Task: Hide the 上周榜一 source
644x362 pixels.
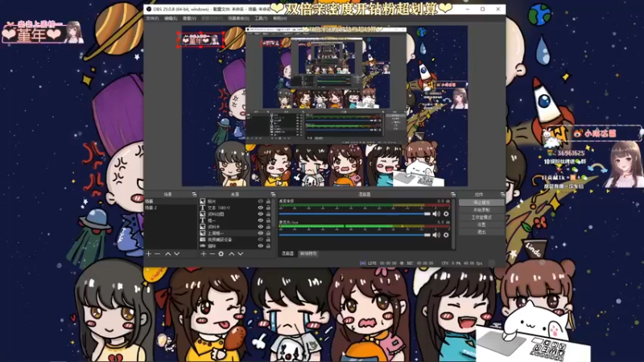Action: [260, 233]
